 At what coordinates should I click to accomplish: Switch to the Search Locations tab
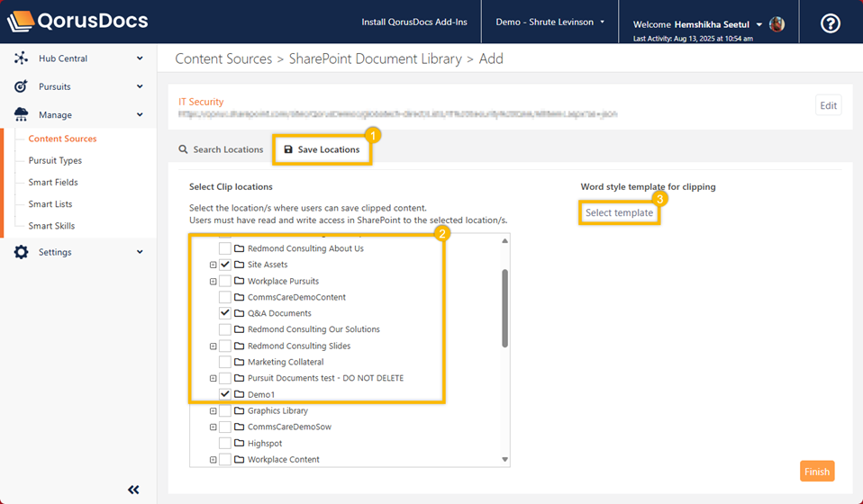click(220, 149)
